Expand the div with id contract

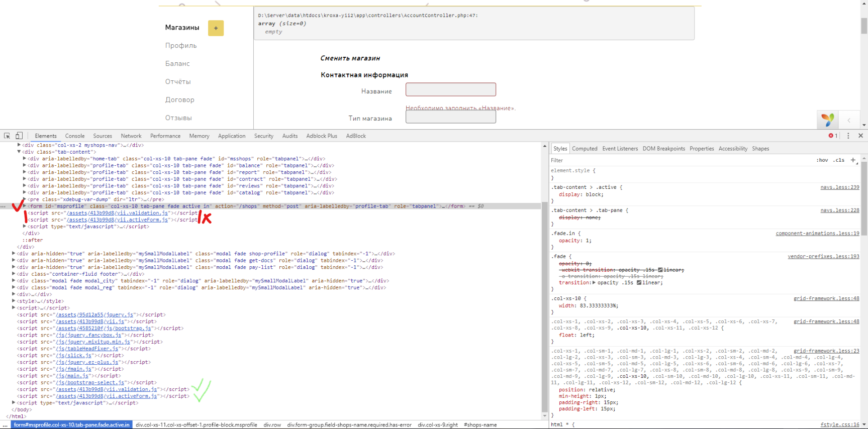coord(24,179)
